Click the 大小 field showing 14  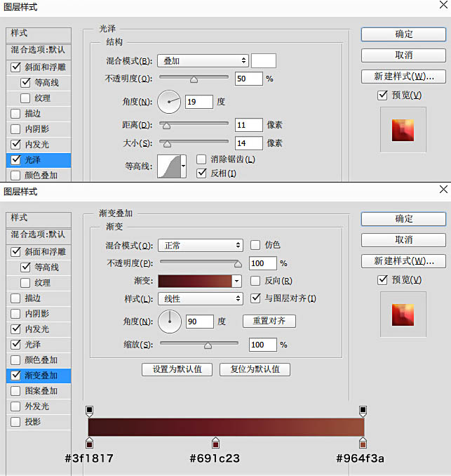(249, 143)
